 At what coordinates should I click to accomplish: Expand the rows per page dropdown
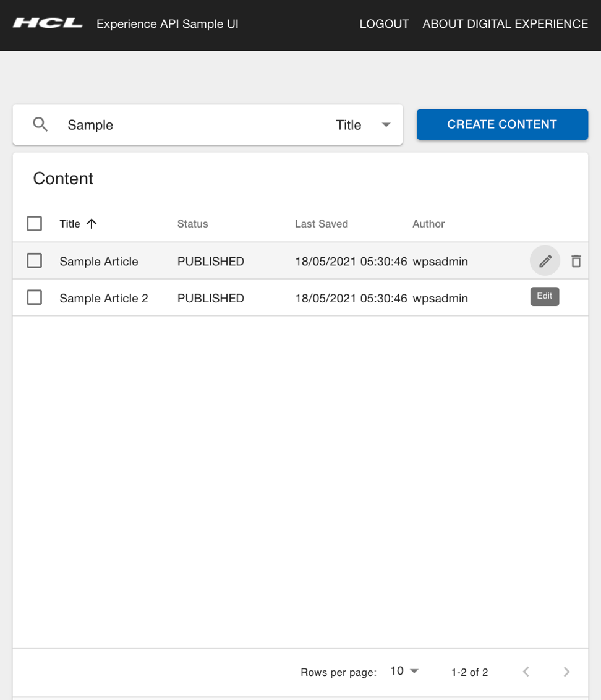(x=404, y=672)
